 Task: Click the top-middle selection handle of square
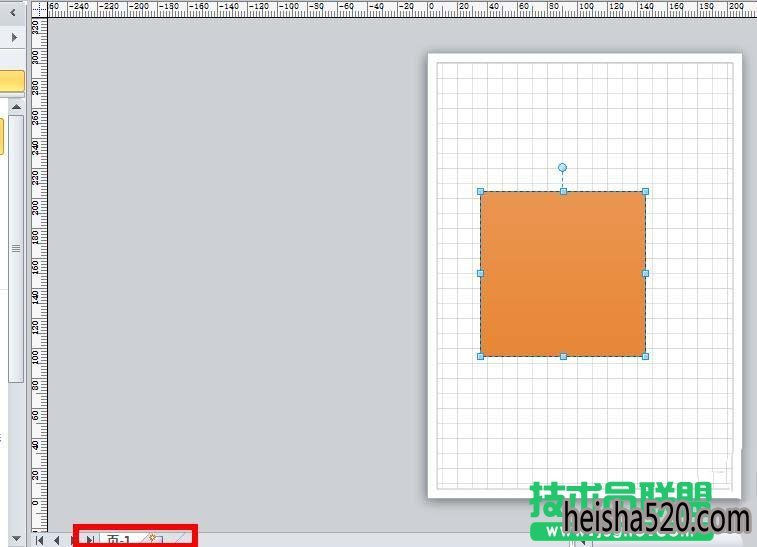(x=563, y=192)
